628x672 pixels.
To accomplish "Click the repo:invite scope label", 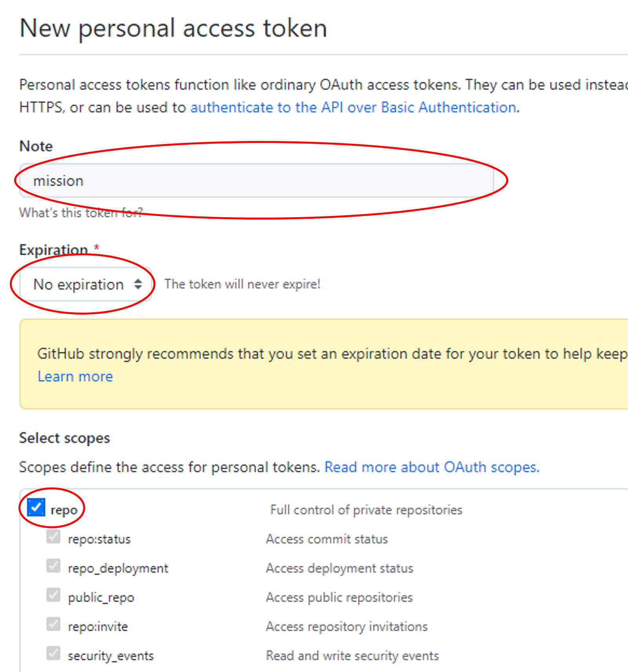I will click(98, 627).
